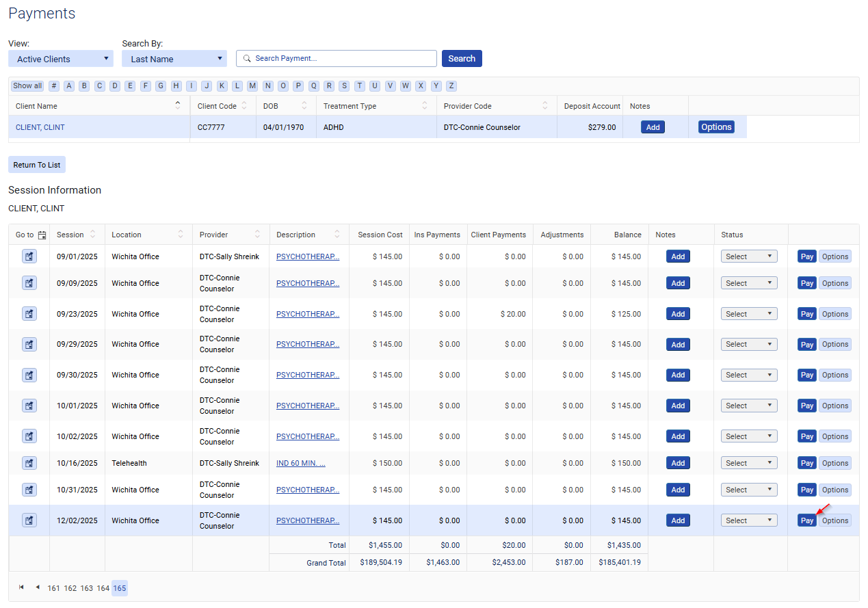Go to page 163

[86, 588]
